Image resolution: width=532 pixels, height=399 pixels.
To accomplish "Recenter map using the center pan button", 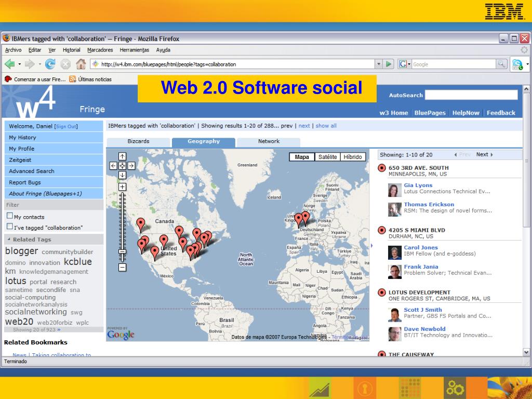I will [122, 166].
